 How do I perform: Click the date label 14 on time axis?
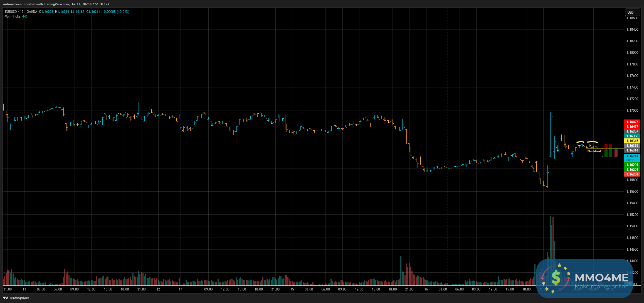(181, 289)
